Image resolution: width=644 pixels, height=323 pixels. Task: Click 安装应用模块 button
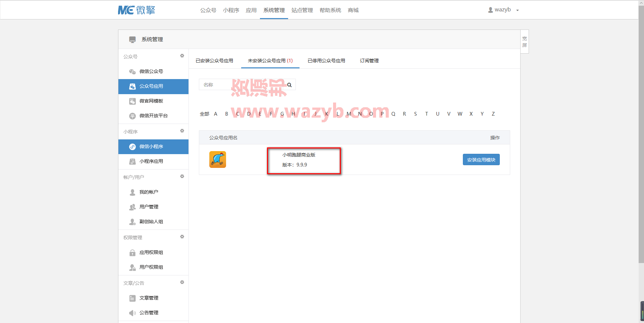tap(481, 160)
